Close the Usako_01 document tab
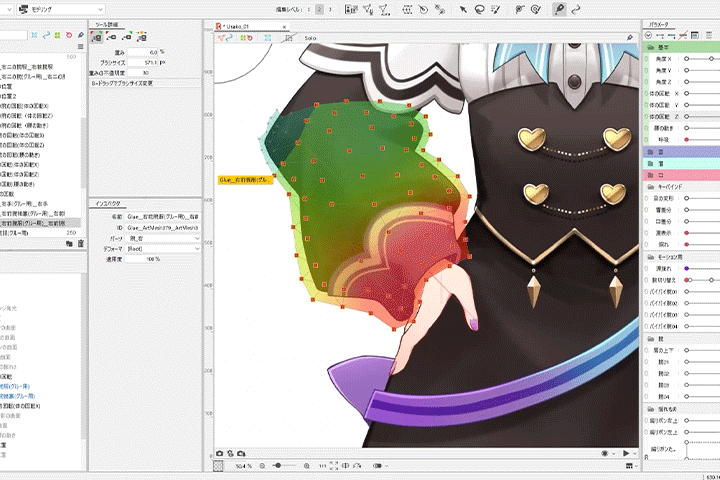 [284, 27]
